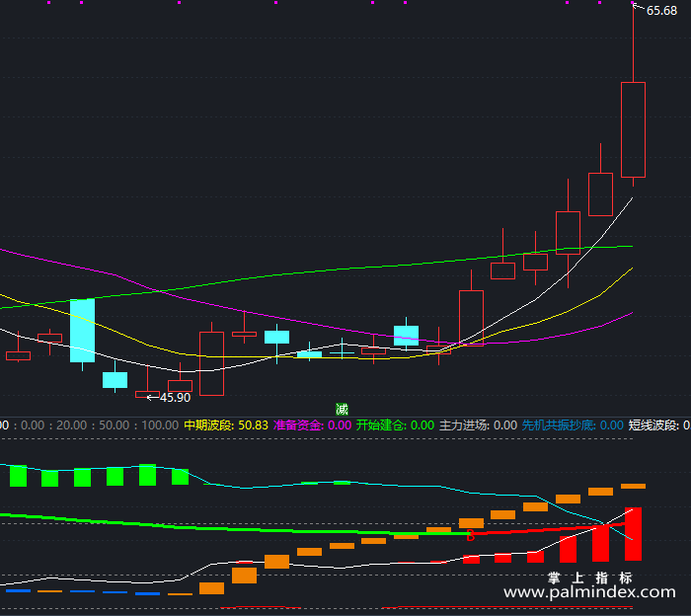Click the www.palmindex.com link text
The image size is (691, 616).
coord(589,591)
